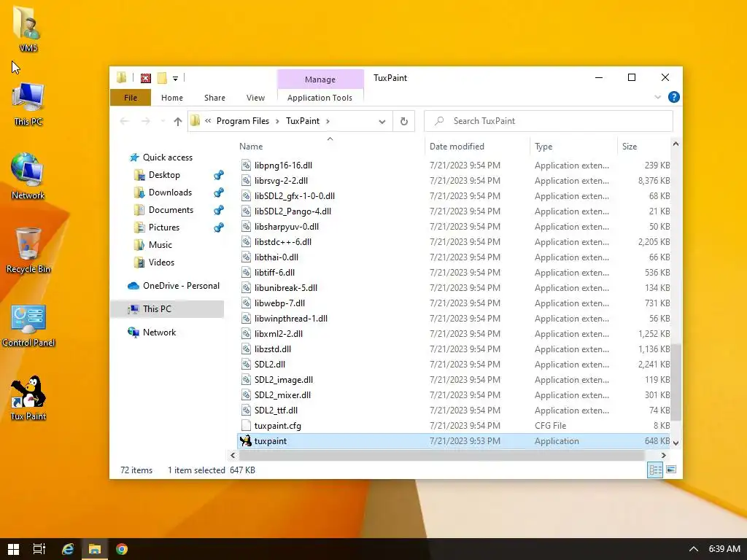Image resolution: width=747 pixels, height=560 pixels.
Task: Expand the chevron after Program Files breadcrumb
Action: coord(277,122)
